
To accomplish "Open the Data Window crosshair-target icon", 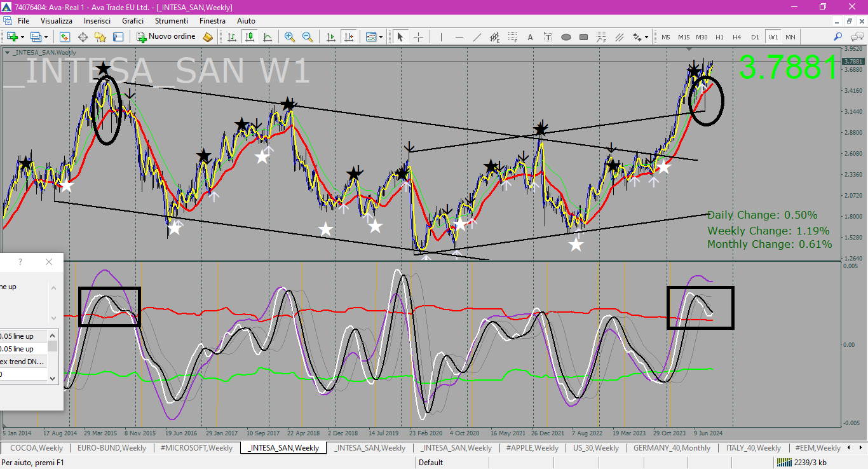I will click(83, 37).
